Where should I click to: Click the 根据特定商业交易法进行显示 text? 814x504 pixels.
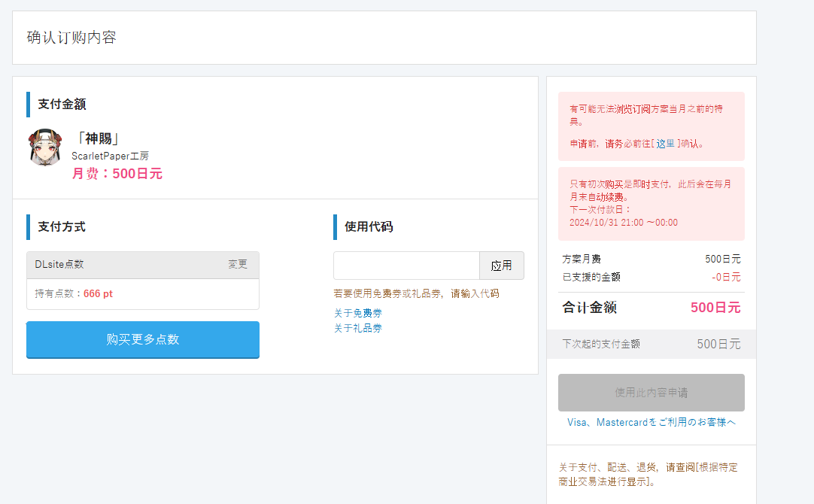[x=648, y=475]
